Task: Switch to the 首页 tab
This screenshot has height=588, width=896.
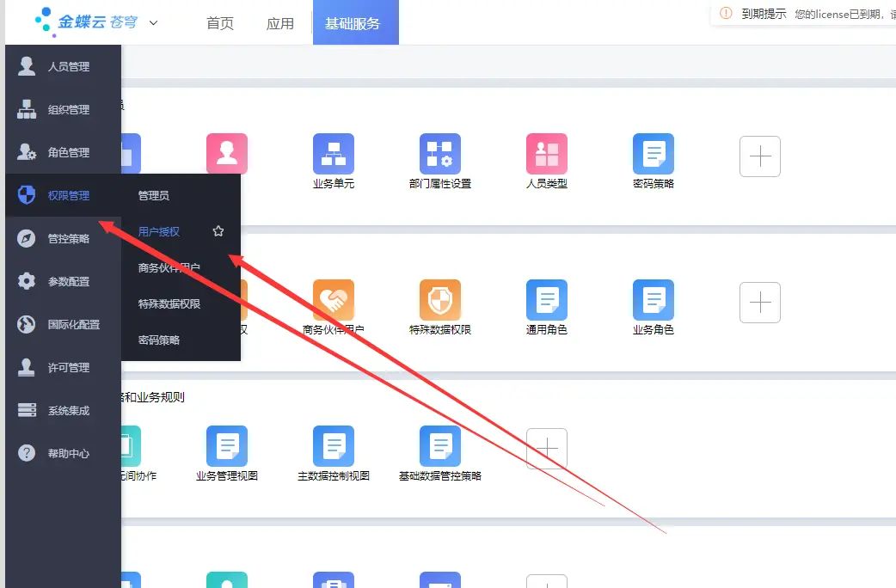Action: tap(219, 23)
